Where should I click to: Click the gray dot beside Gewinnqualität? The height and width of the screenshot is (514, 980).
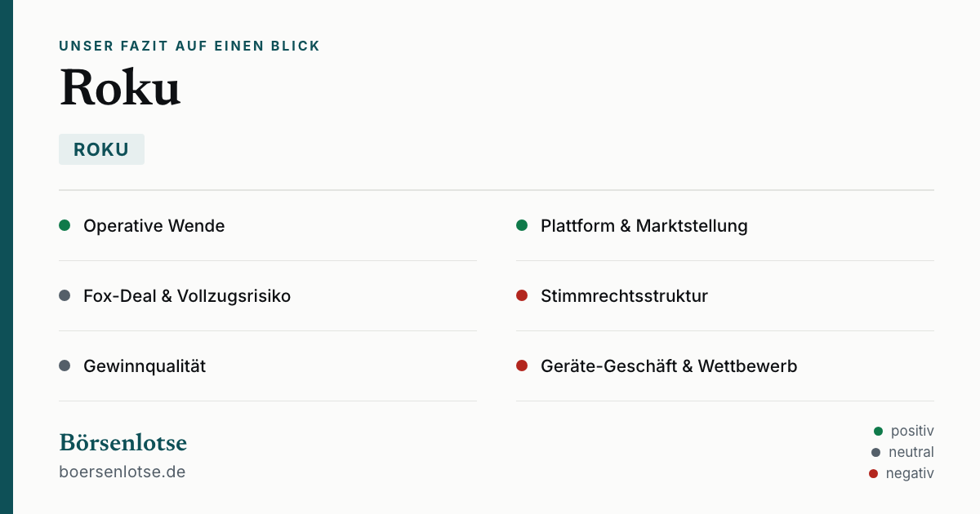point(65,366)
